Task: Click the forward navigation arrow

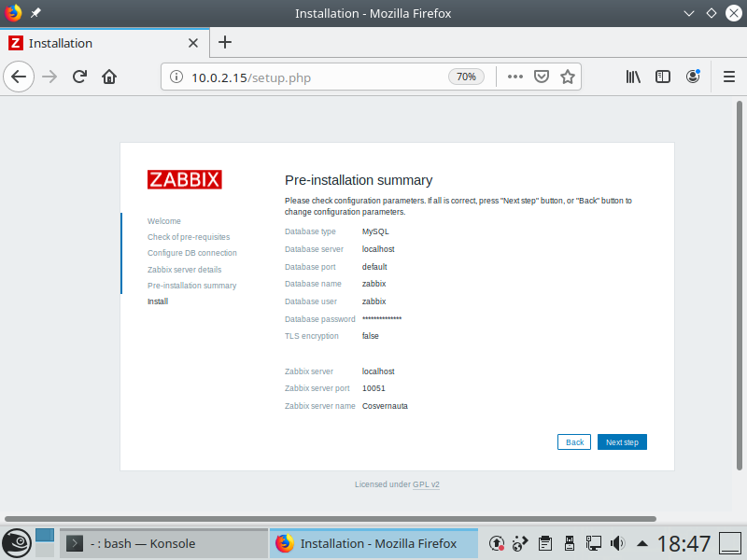Action: pyautogui.click(x=49, y=77)
